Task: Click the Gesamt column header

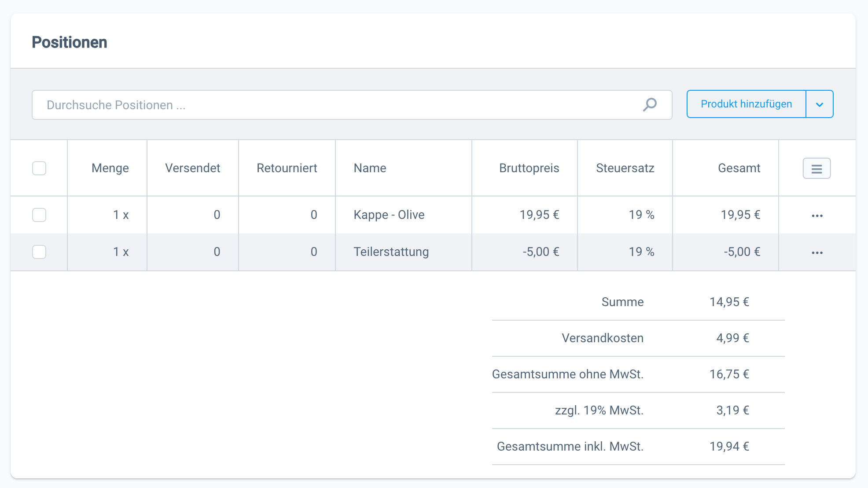Action: tap(739, 168)
